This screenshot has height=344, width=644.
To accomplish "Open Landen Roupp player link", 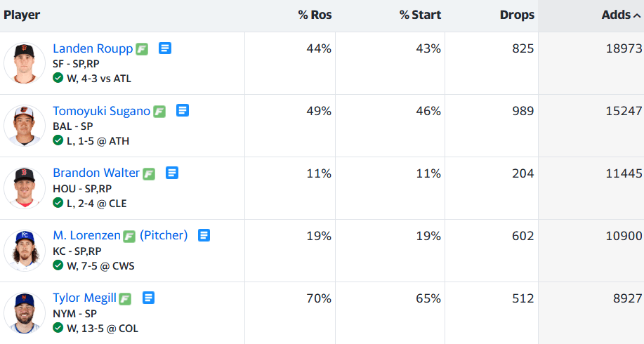I will click(x=93, y=48).
